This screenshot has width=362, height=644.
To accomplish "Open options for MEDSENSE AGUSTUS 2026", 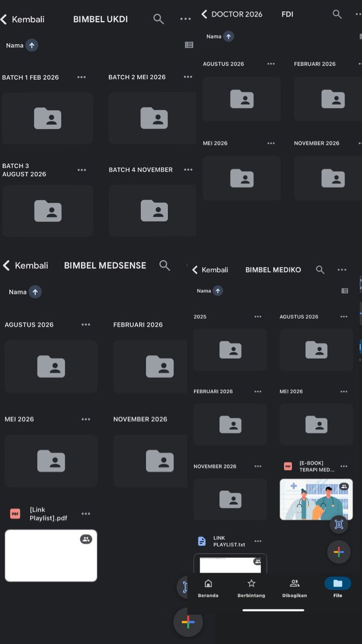I will tap(86, 325).
